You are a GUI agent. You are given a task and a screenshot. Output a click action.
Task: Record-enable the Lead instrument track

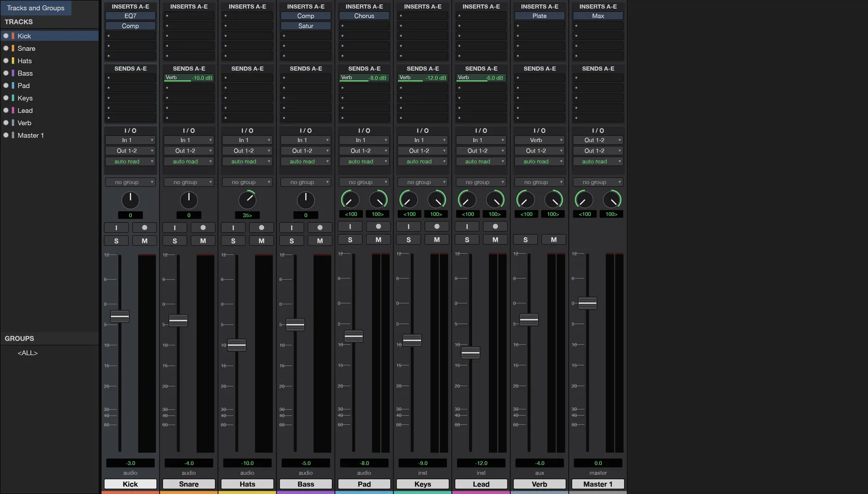click(495, 226)
